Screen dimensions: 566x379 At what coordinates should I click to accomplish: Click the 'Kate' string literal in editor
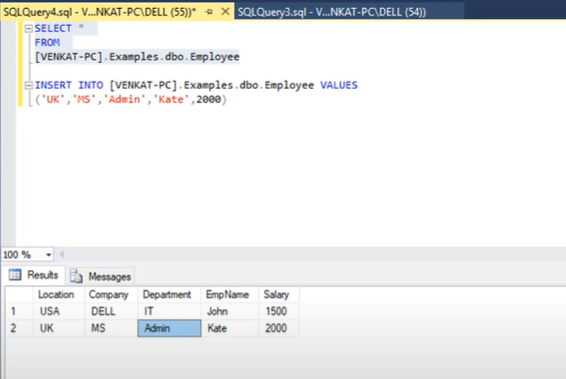coord(171,99)
